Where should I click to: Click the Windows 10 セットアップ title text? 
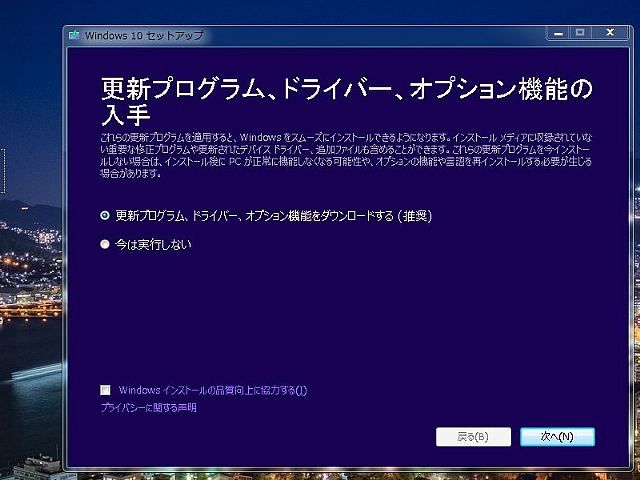click(x=144, y=36)
